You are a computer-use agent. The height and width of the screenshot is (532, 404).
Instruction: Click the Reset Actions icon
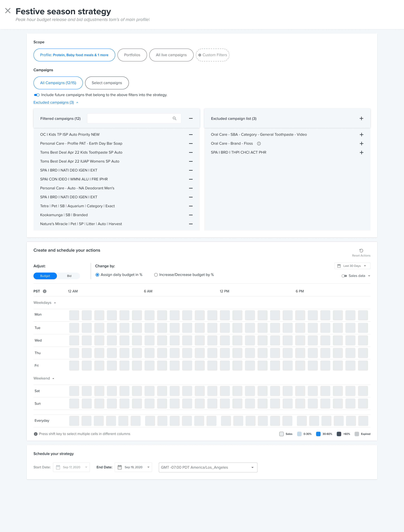[361, 251]
